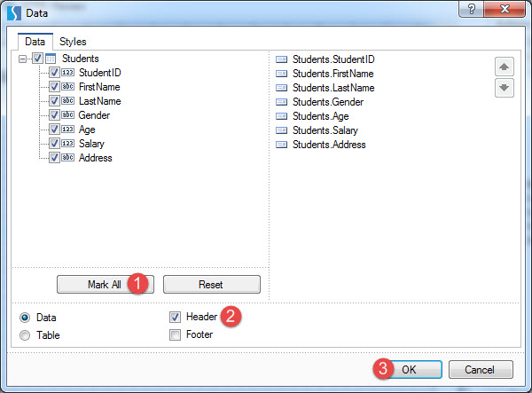This screenshot has width=532, height=393.
Task: Click the Reset button
Action: (x=211, y=285)
